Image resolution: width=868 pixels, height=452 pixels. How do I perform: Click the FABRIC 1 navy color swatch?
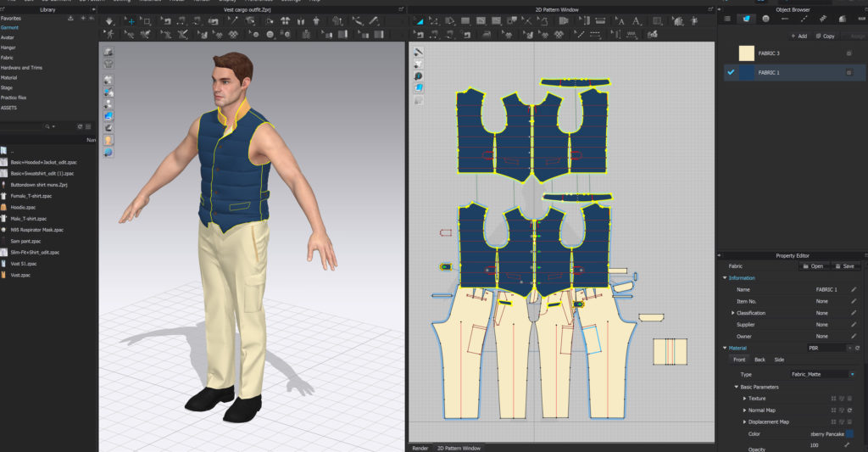746,73
